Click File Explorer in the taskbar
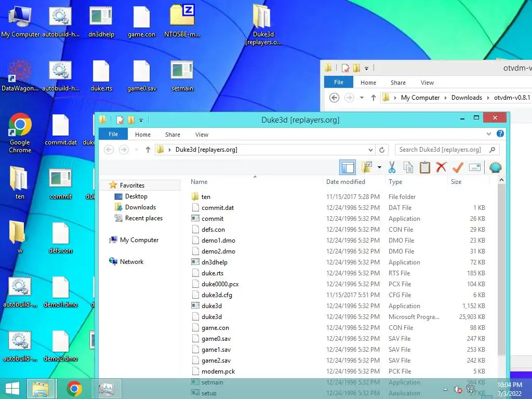The height and width of the screenshot is (399, 532). pyautogui.click(x=41, y=389)
